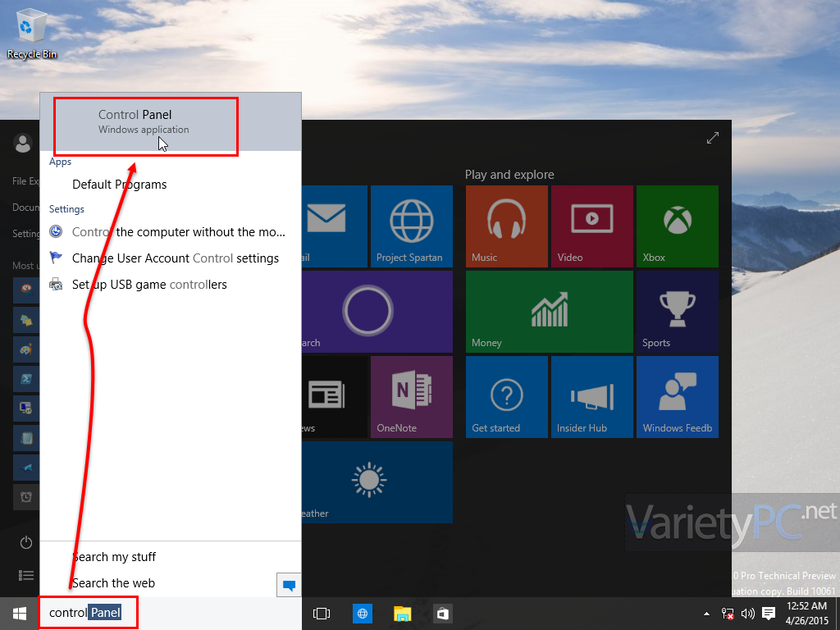Open the Insider Hub tile
Image resolution: width=840 pixels, height=630 pixels.
[x=592, y=397]
